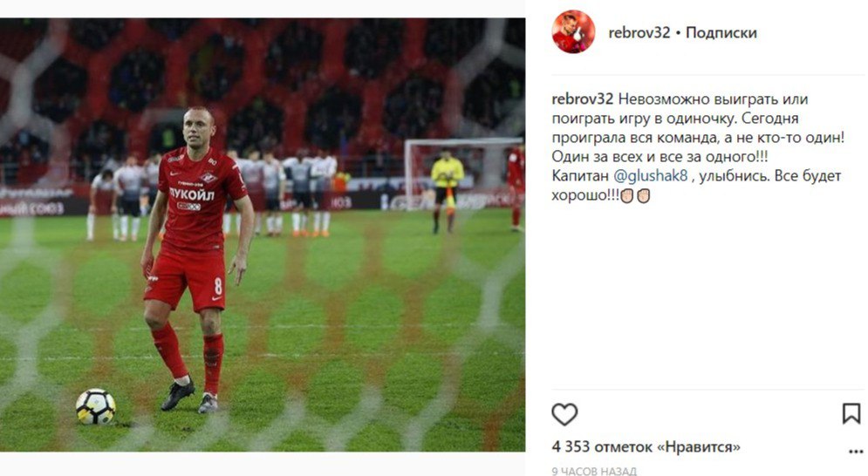This screenshot has height=476, width=868.
Task: Open rebrov32 username at the caption start
Action: point(583,99)
